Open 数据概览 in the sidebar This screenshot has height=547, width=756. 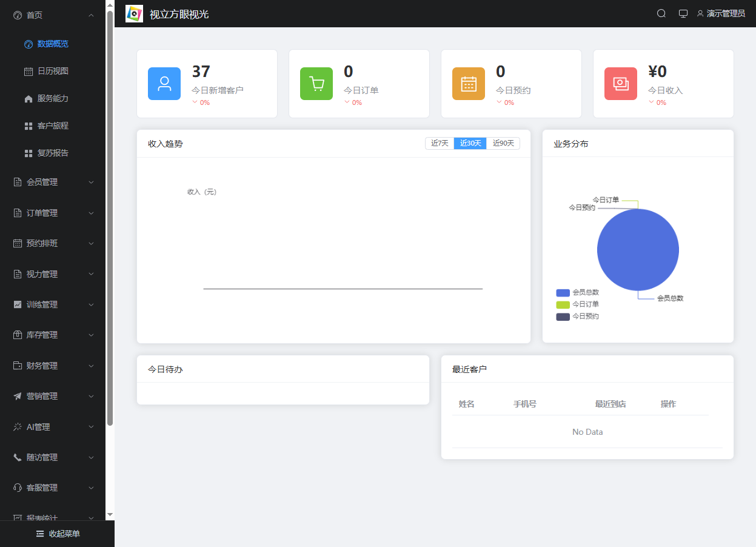(53, 44)
